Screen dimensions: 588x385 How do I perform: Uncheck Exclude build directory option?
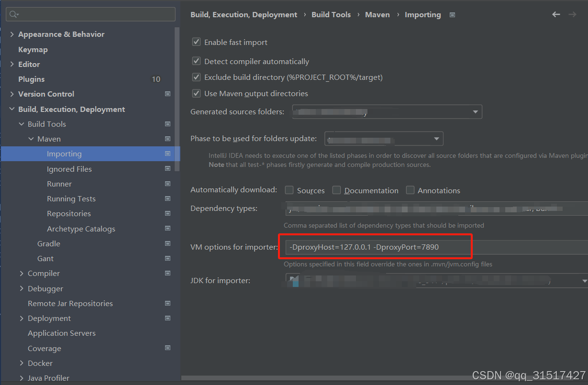[x=196, y=77]
